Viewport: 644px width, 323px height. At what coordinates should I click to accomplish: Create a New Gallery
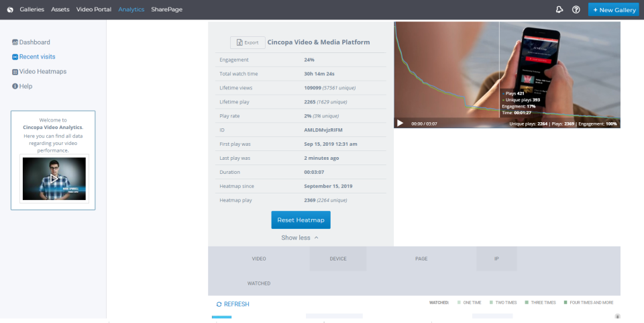click(613, 9)
